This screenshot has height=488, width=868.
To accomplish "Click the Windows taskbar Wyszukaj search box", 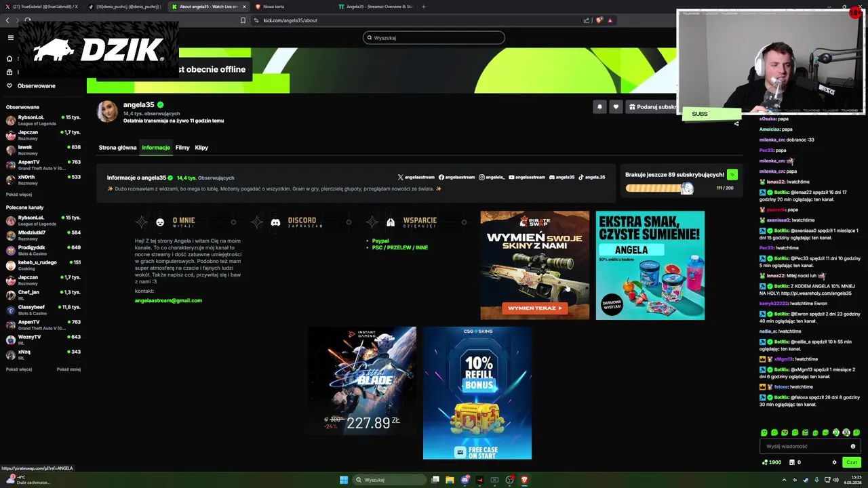I will [x=390, y=480].
